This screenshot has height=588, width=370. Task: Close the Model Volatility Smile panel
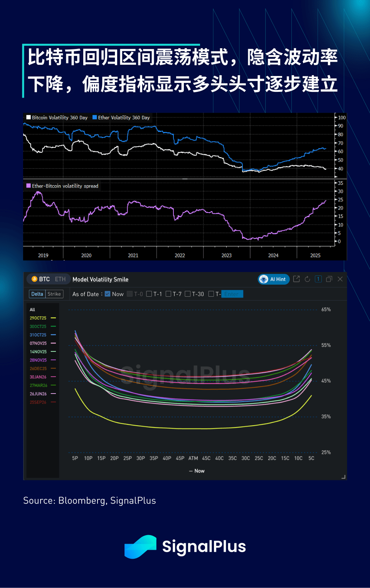tap(340, 279)
